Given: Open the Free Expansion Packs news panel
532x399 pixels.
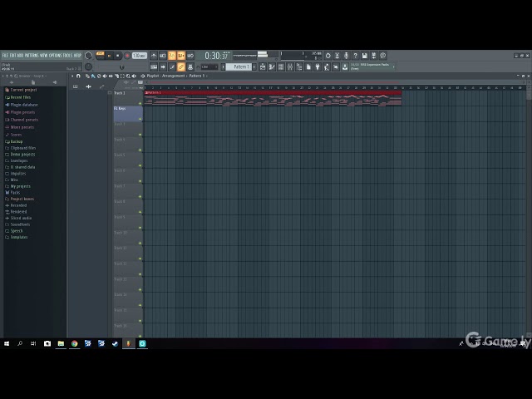Looking at the screenshot, I should [x=372, y=66].
